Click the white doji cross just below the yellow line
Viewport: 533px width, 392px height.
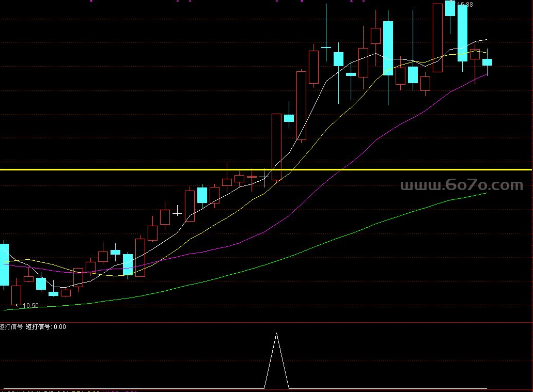point(264,177)
